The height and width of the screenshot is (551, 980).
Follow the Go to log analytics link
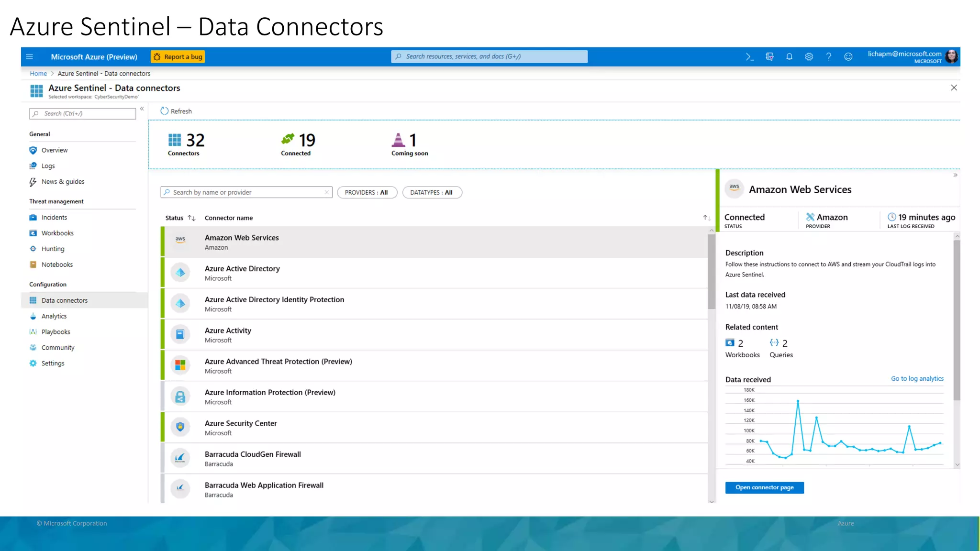[x=917, y=378]
